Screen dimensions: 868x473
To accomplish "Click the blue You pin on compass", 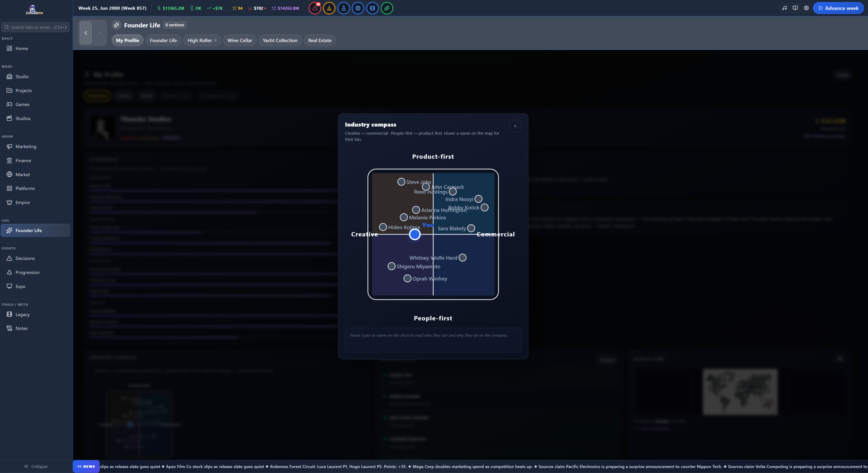I will click(415, 234).
